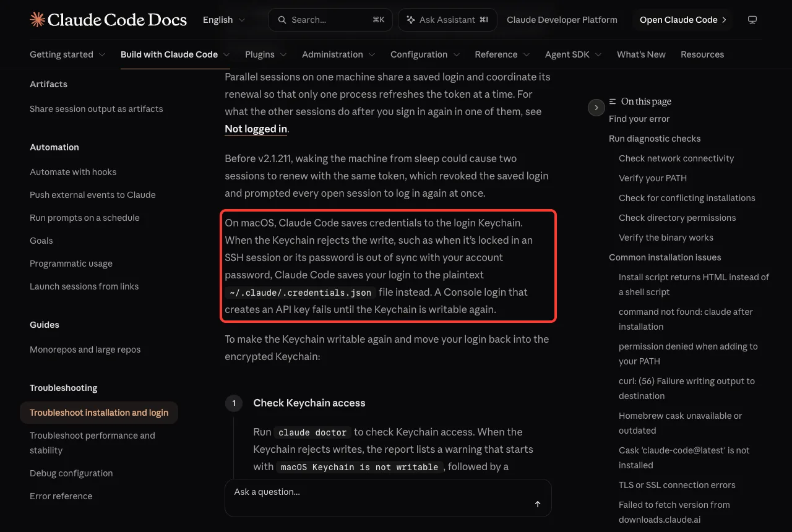Screen dimensions: 792x532
Task: Open Run prompts on a schedule
Action: pyautogui.click(x=85, y=218)
